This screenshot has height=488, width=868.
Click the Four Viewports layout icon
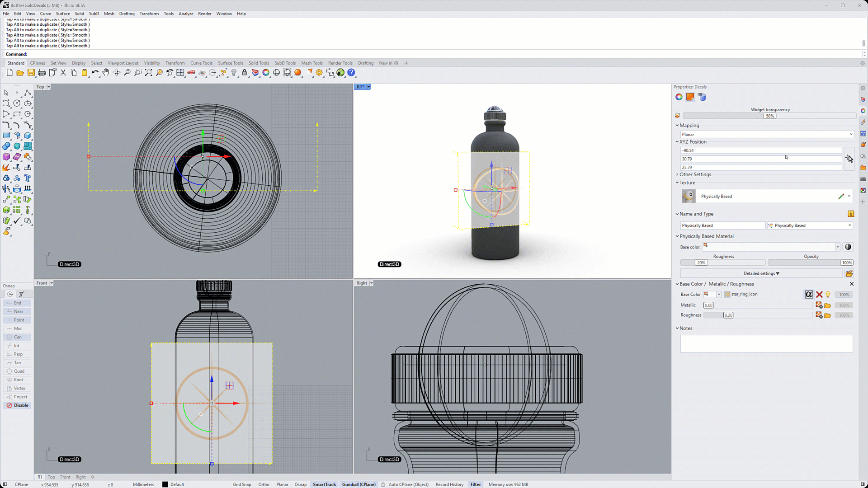(x=180, y=73)
